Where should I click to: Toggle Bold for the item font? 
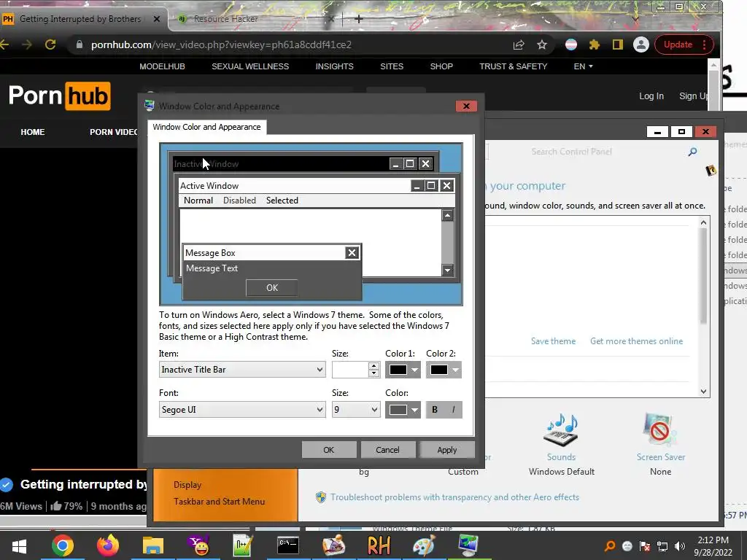click(x=435, y=410)
